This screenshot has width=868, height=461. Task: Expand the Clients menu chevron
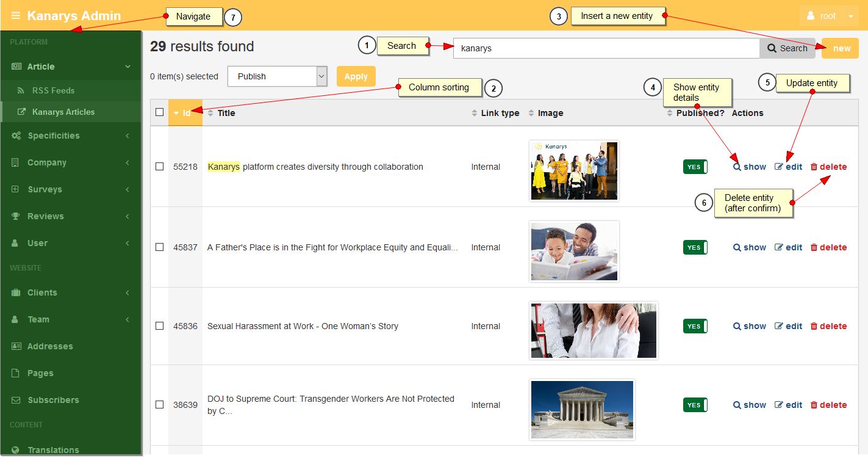127,292
